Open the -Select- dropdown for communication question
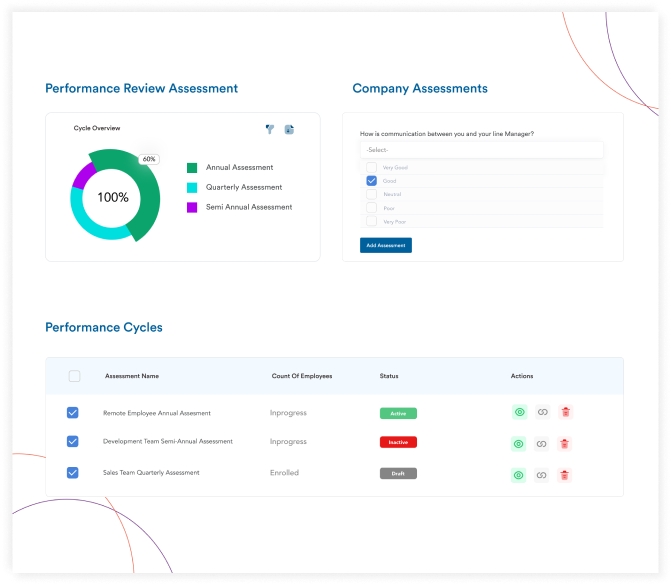 point(482,150)
